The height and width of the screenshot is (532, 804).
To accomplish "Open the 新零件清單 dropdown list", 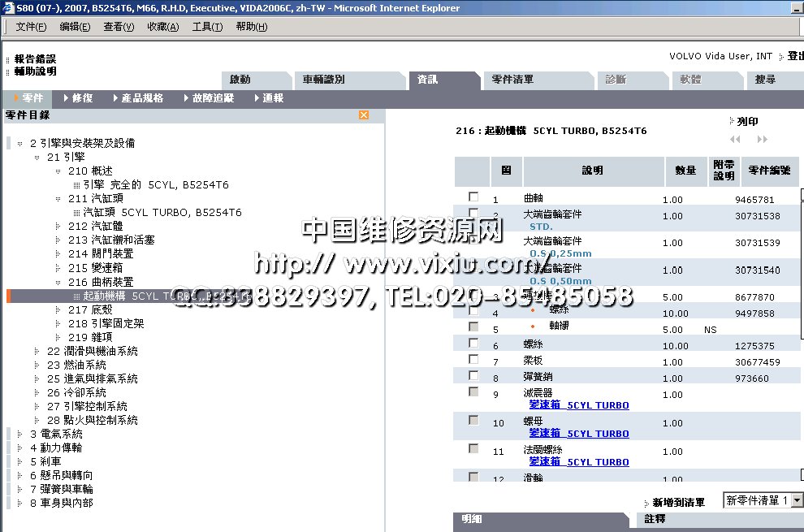I will click(797, 501).
